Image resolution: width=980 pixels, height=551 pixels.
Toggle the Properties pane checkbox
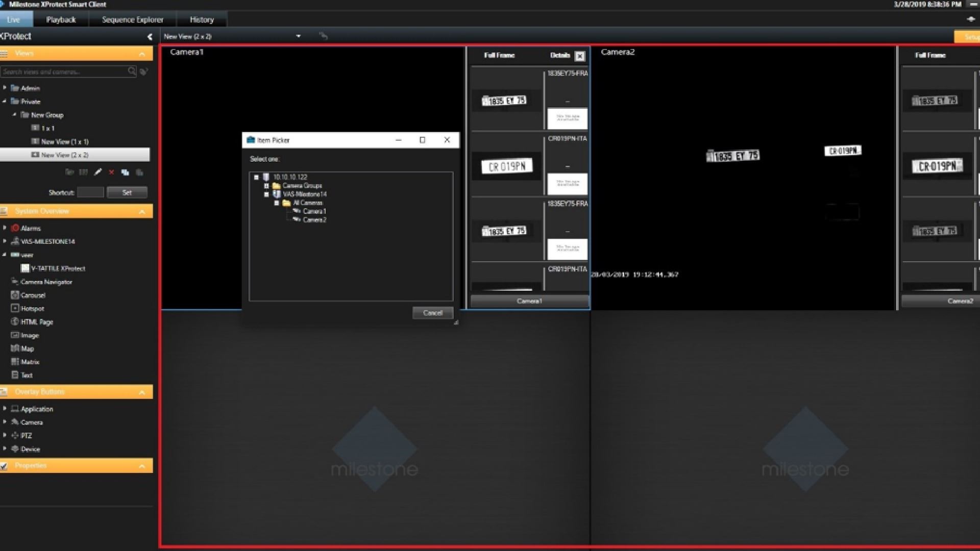point(4,465)
